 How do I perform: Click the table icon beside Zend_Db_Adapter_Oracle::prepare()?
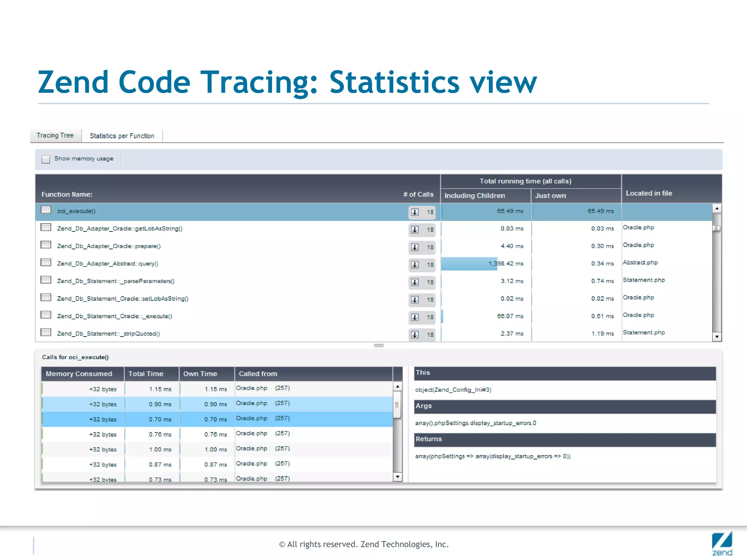tap(46, 245)
